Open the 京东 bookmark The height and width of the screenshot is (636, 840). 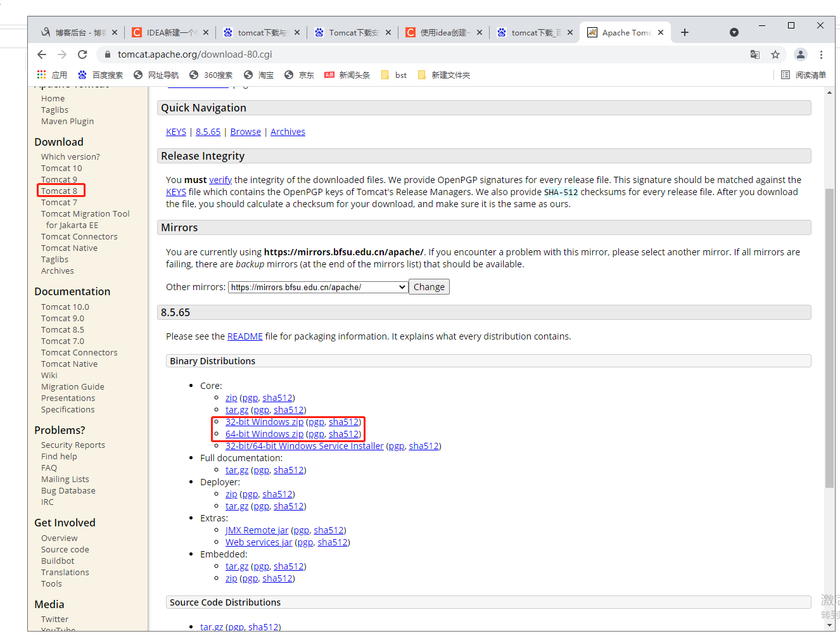tap(299, 75)
